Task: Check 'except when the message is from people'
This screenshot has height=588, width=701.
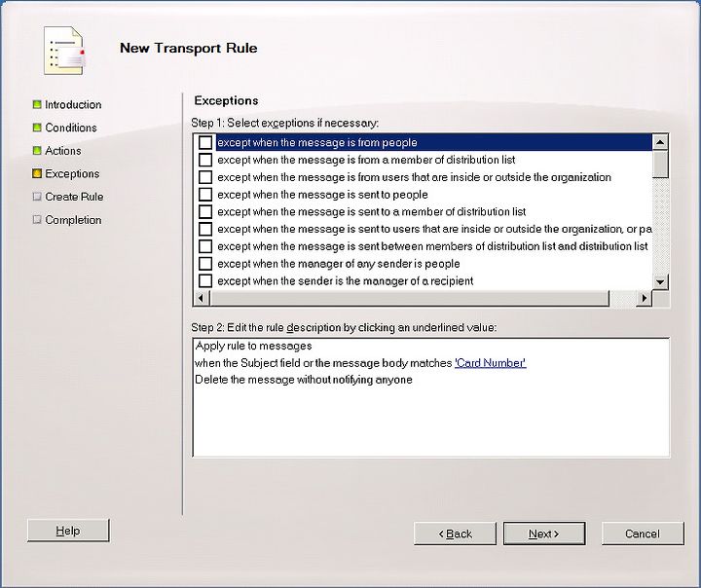Action: pyautogui.click(x=205, y=143)
